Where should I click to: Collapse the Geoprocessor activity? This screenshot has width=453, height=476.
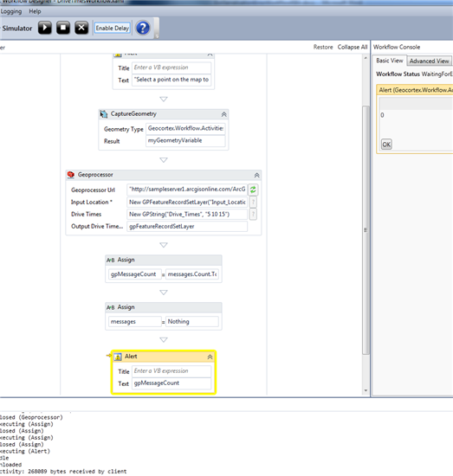(x=256, y=175)
